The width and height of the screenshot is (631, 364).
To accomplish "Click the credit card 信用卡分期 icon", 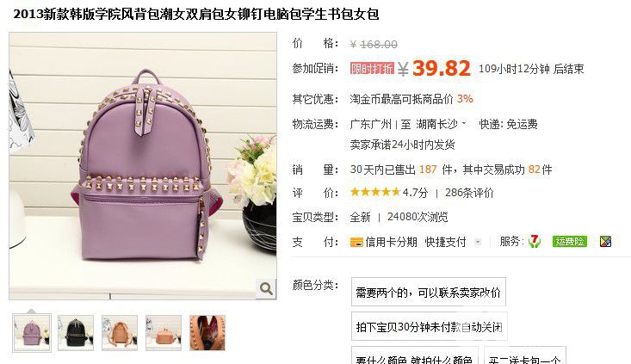I will tap(356, 242).
